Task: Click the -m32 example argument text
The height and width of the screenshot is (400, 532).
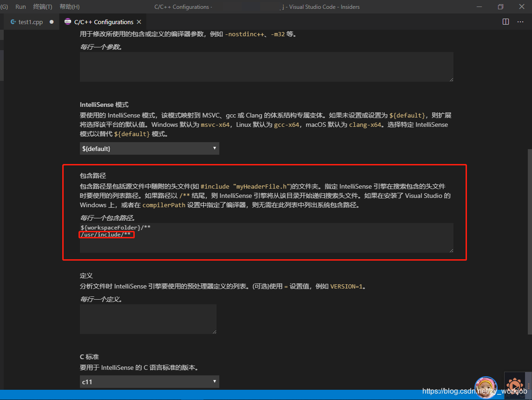Action: coord(278,34)
